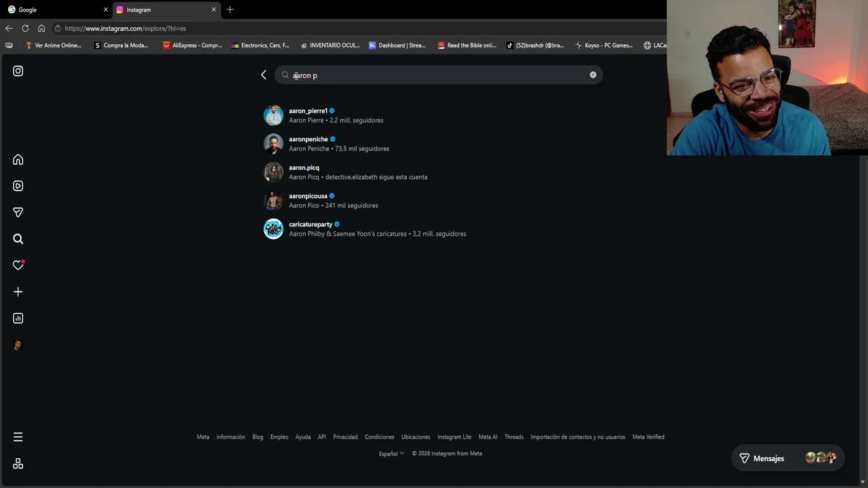The height and width of the screenshot is (488, 868).
Task: Click footer Ubicaciones link
Action: pos(416,437)
